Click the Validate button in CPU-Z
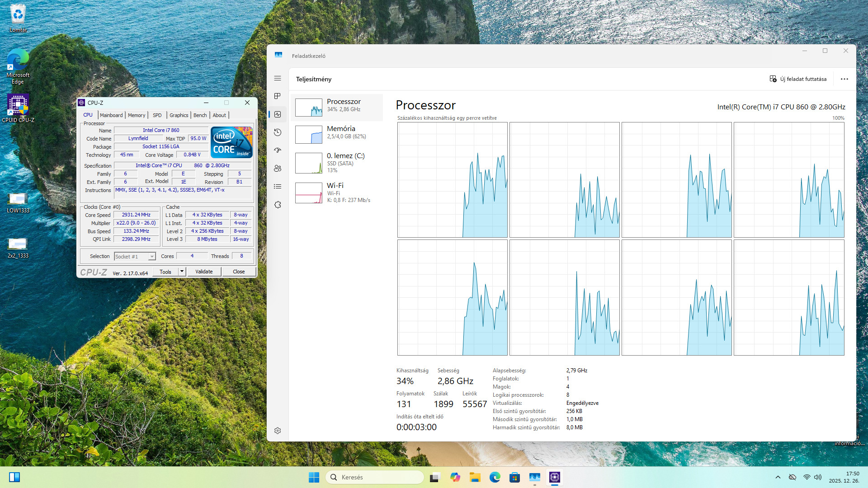Image resolution: width=868 pixels, height=488 pixels. point(204,272)
